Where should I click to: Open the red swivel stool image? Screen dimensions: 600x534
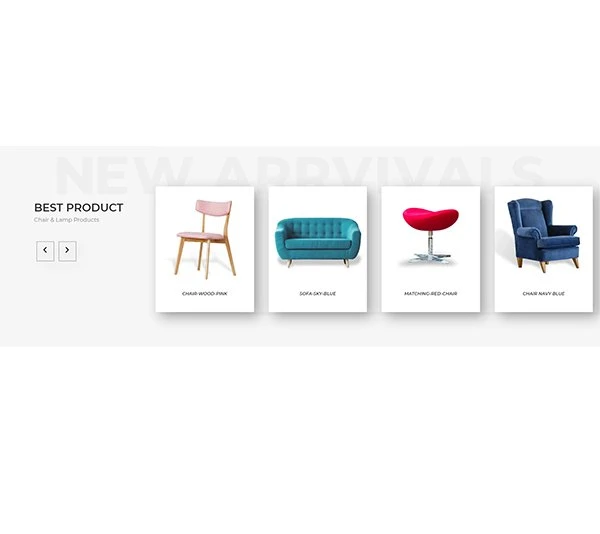[430, 236]
